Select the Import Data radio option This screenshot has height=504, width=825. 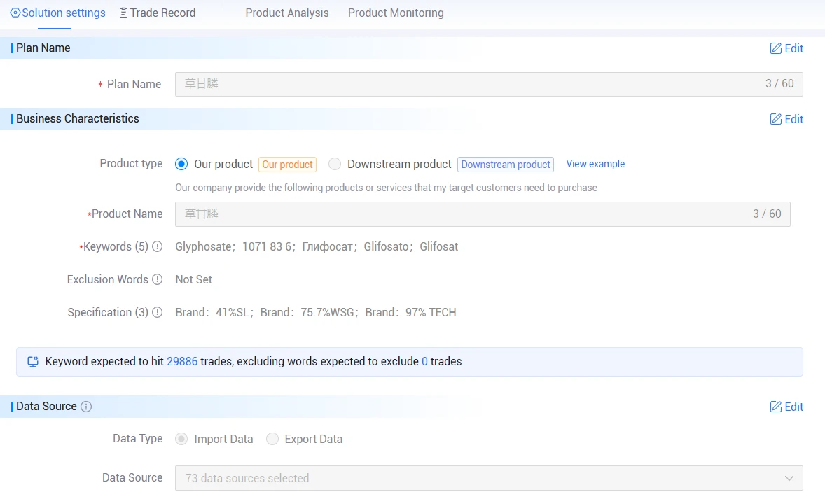click(x=181, y=440)
